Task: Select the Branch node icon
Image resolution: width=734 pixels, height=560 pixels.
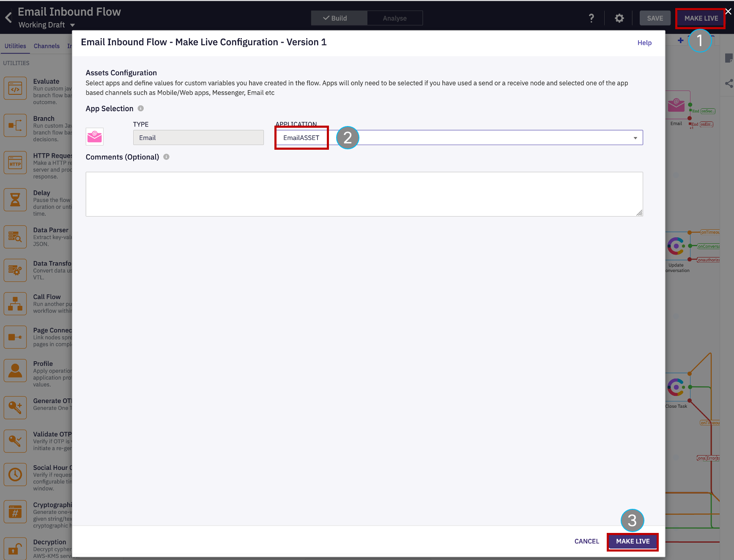Action: [x=15, y=126]
